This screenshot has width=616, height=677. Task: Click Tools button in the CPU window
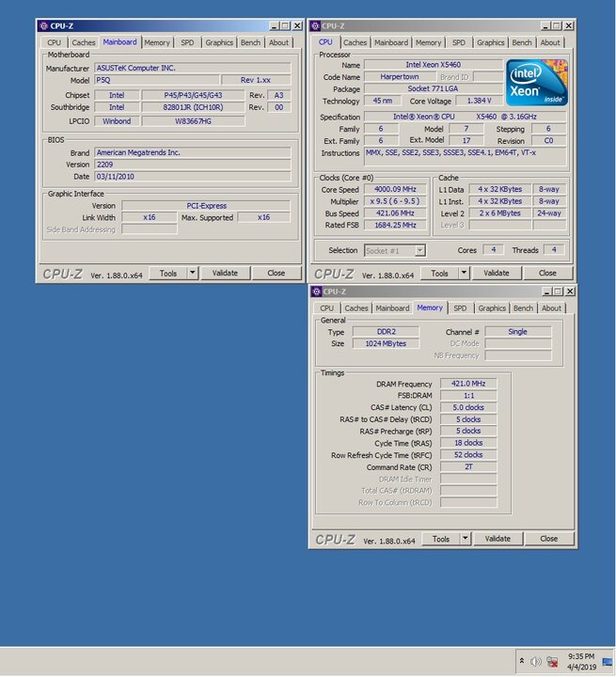(x=439, y=274)
